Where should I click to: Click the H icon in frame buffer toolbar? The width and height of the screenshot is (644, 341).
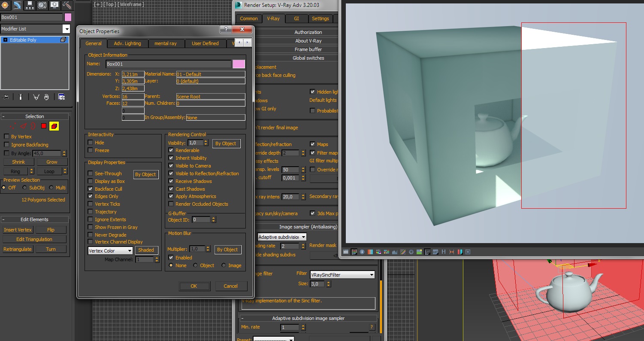click(x=443, y=252)
